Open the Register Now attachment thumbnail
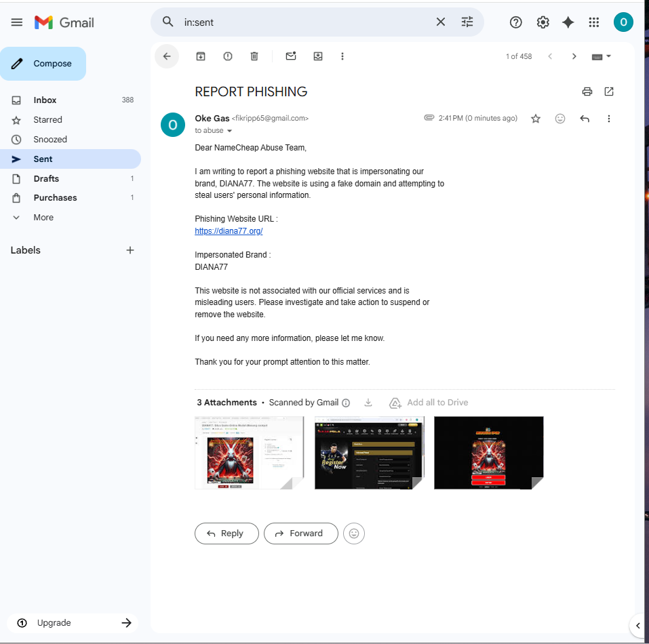Image resolution: width=649 pixels, height=644 pixels. (x=369, y=453)
